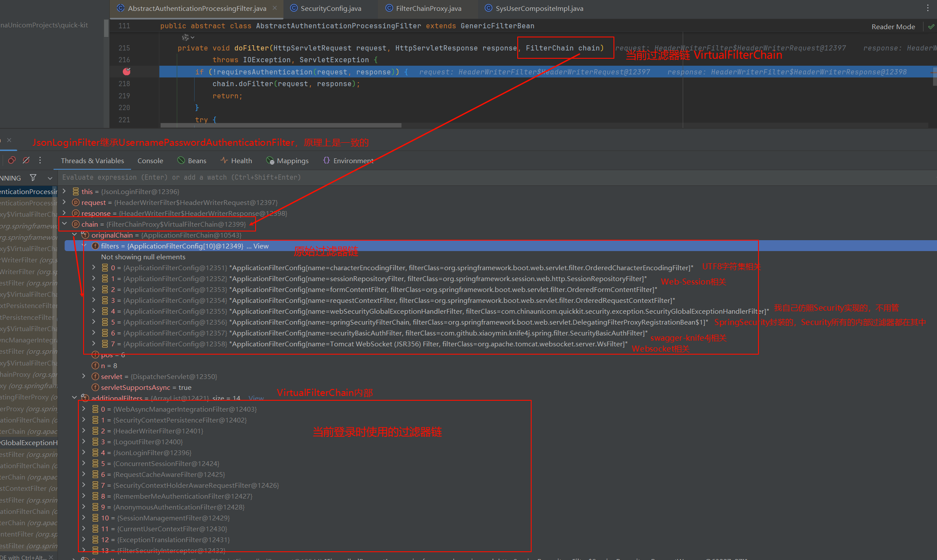
Task: Expand the 'this' JsonLoginFilter variable
Action: tap(64, 191)
